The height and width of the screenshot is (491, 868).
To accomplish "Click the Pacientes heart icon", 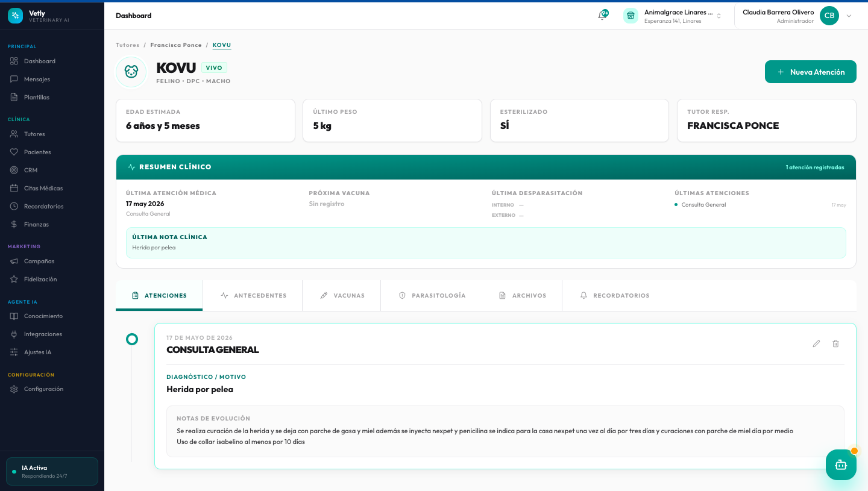I will [14, 152].
